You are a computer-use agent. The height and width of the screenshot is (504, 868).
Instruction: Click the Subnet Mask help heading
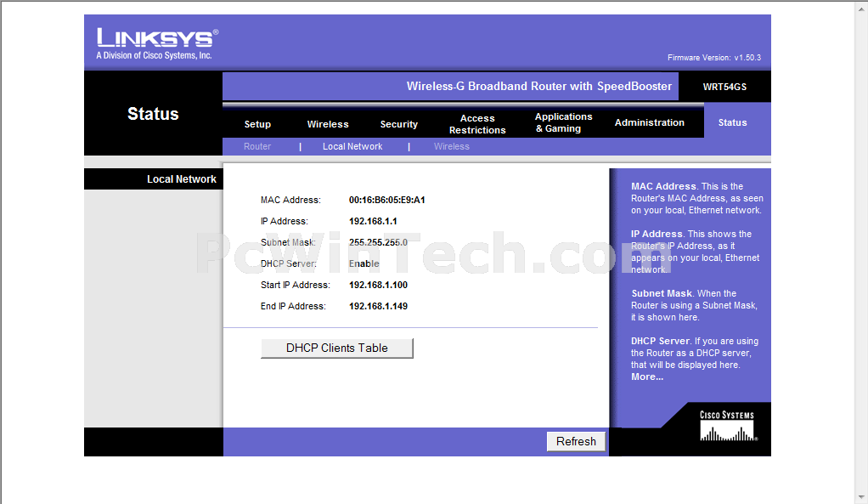point(662,293)
